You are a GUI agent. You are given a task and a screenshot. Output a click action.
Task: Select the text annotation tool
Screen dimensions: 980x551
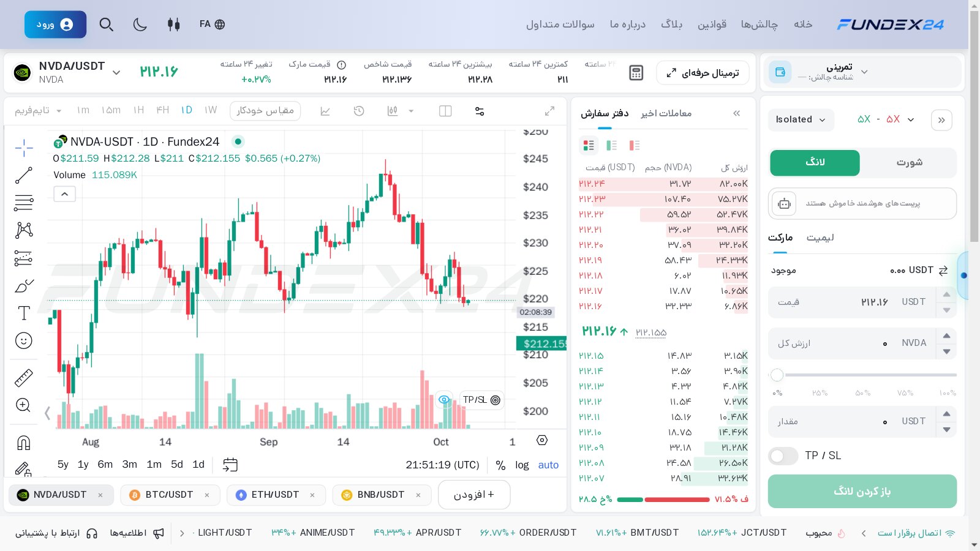[24, 313]
